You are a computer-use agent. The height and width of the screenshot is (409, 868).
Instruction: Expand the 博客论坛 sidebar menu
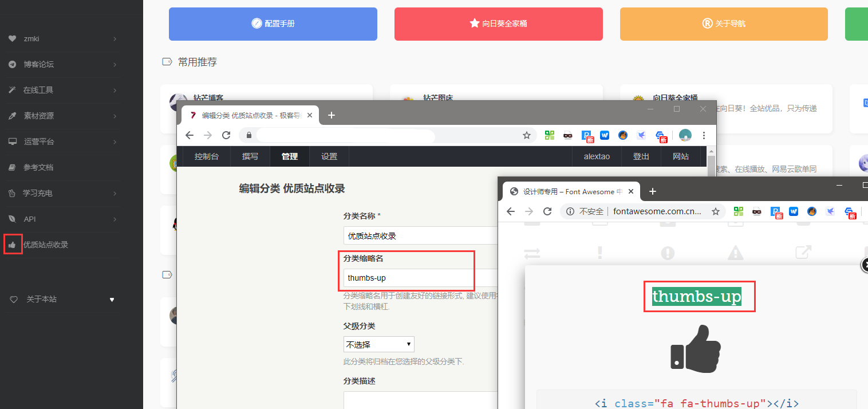pyautogui.click(x=63, y=64)
